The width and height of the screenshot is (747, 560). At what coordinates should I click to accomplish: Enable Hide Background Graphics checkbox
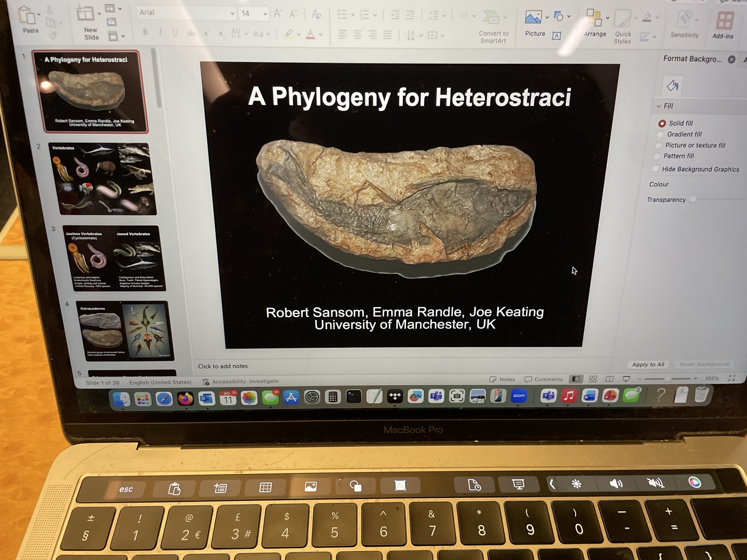pyautogui.click(x=655, y=169)
